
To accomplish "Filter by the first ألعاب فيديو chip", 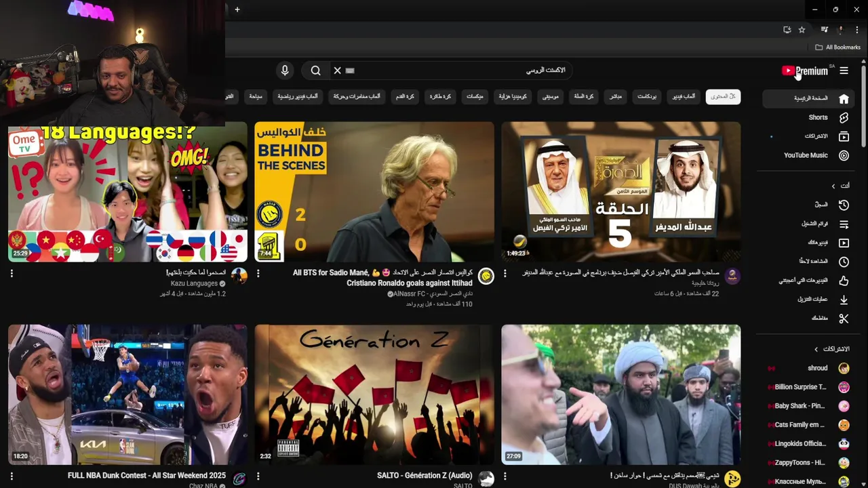I will coord(684,97).
